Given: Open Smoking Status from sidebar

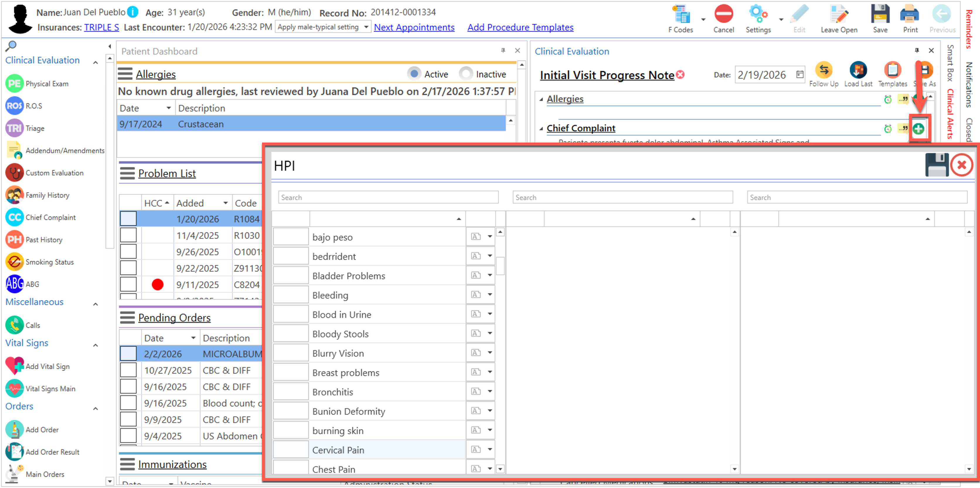Looking at the screenshot, I should click(14, 262).
